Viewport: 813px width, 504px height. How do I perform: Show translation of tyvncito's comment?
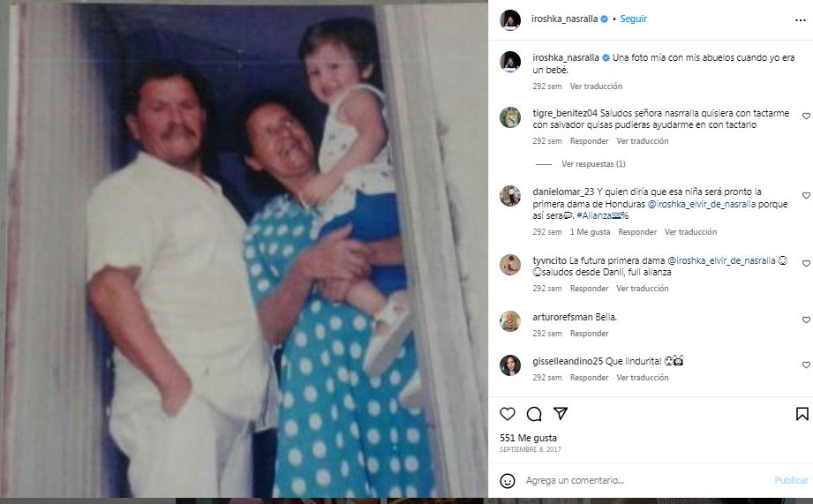[642, 289]
